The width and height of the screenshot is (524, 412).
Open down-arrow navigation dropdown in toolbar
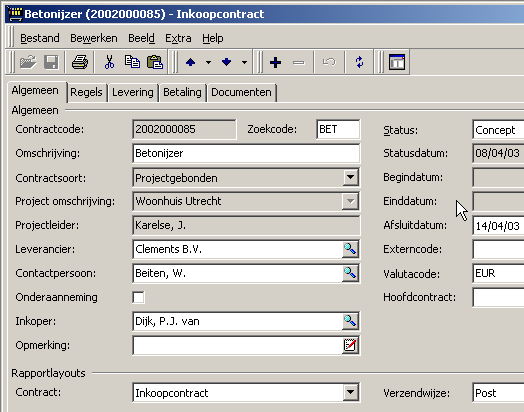tap(244, 62)
